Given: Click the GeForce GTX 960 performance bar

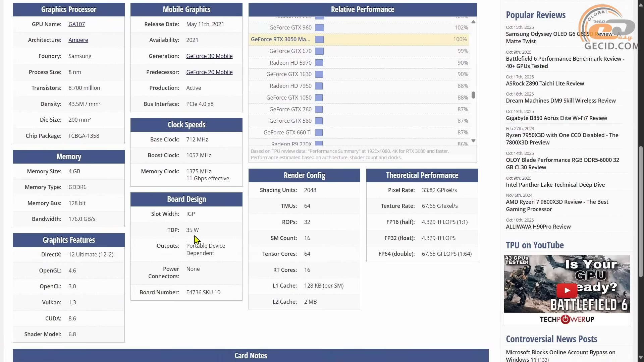Looking at the screenshot, I should pos(319,27).
